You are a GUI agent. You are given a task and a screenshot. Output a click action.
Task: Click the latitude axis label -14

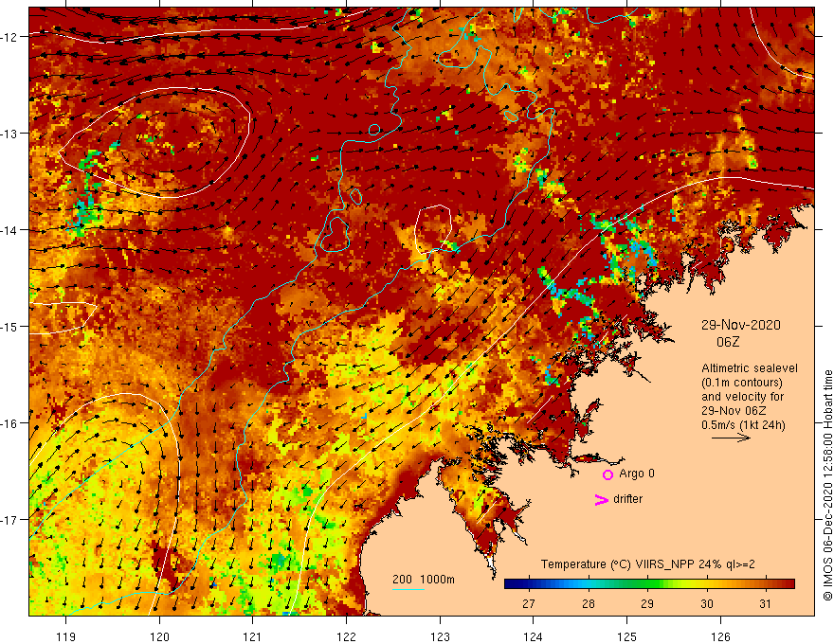click(9, 230)
